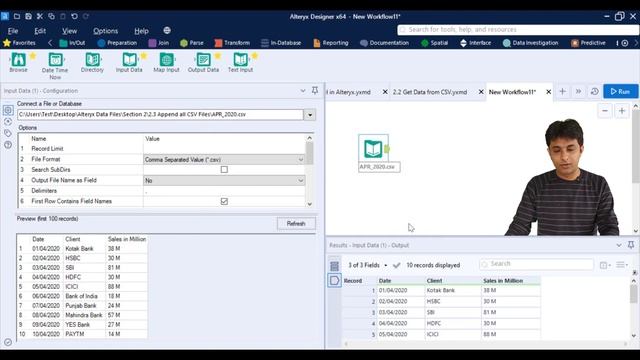
Task: Select the Directory tool
Action: point(92,62)
